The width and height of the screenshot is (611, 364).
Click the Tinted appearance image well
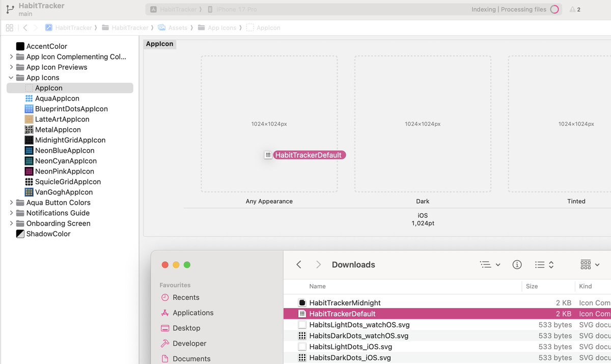(560, 124)
